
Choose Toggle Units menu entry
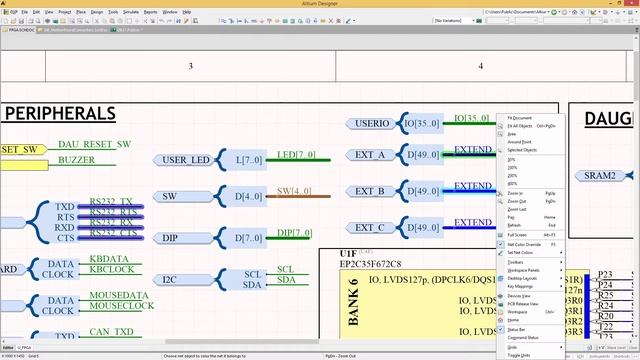coord(531,356)
